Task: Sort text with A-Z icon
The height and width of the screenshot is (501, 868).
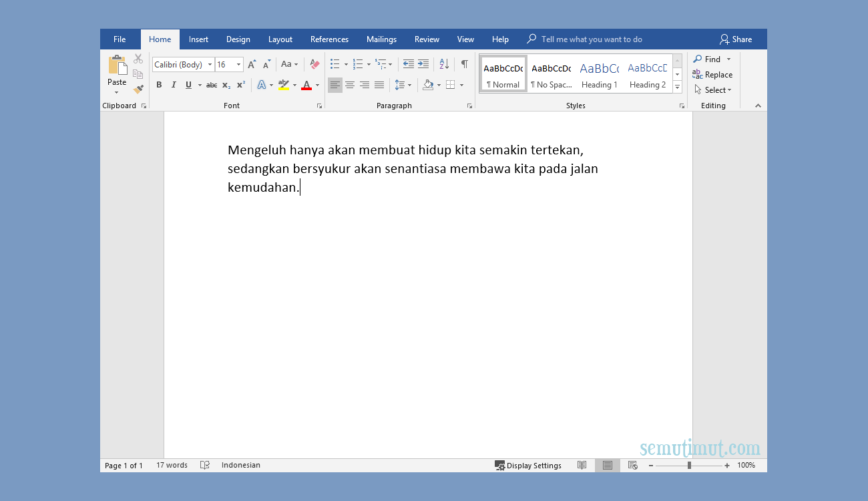Action: click(x=444, y=64)
